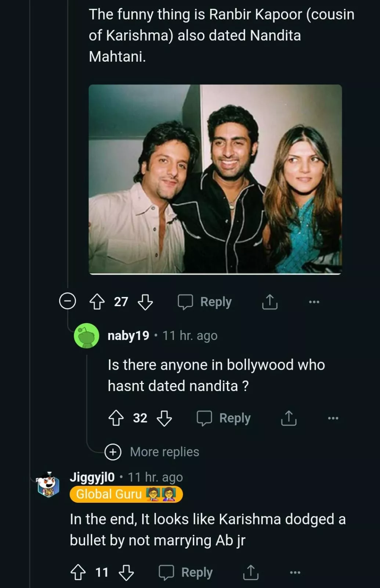Downvote the comment with 27 points
The height and width of the screenshot is (588, 380).
click(x=145, y=302)
